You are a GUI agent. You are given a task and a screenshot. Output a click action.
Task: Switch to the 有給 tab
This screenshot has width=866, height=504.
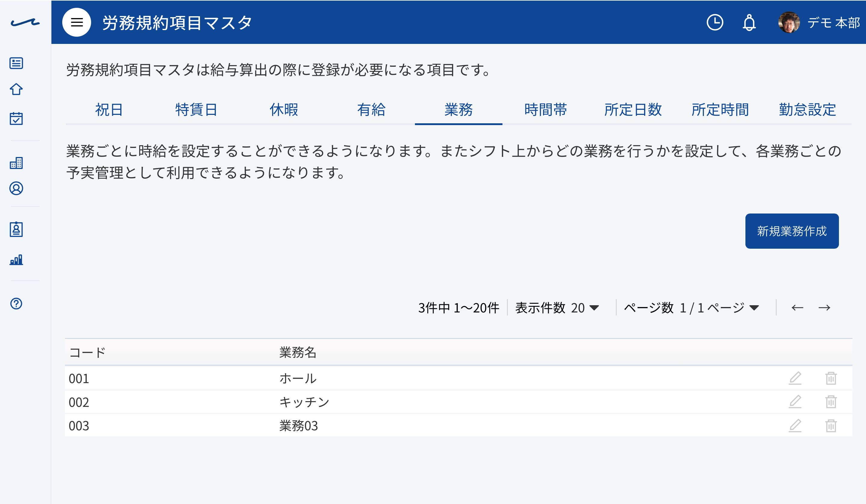click(x=371, y=110)
